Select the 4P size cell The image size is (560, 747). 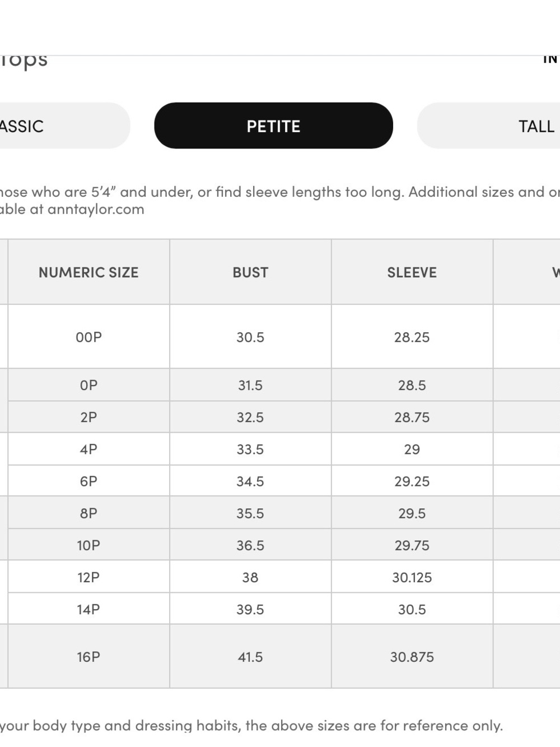[x=88, y=449]
